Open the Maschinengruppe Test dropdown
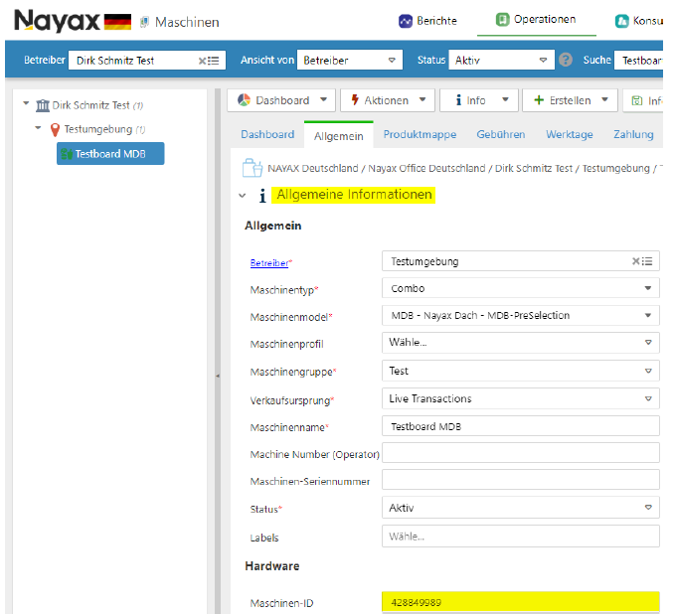675x616 pixels. (521, 371)
